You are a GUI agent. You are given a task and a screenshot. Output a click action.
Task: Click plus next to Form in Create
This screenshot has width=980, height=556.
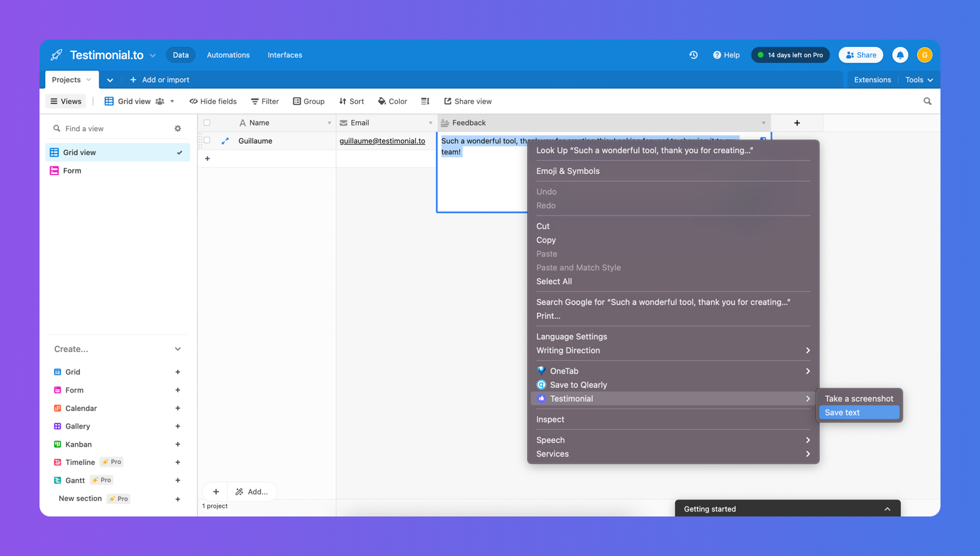tap(178, 390)
